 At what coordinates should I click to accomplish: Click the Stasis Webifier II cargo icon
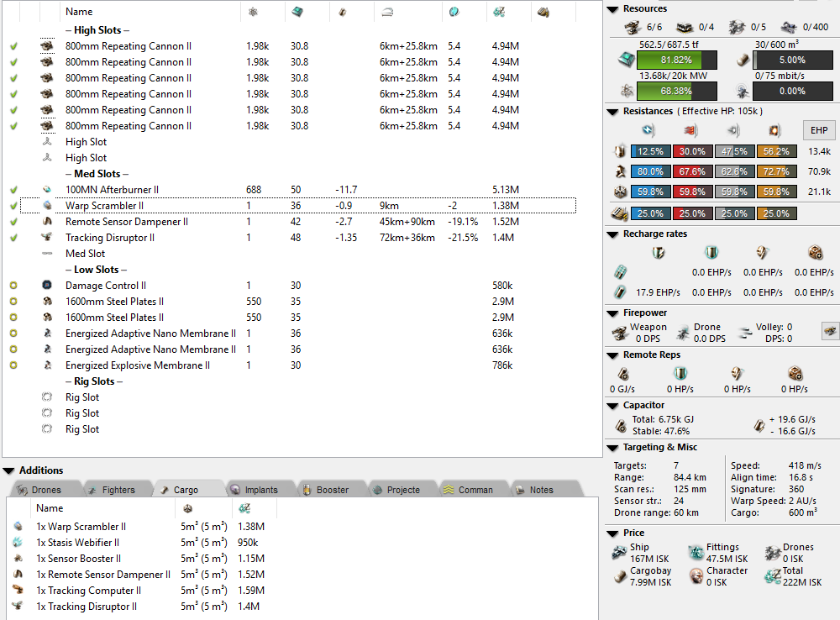pos(19,543)
